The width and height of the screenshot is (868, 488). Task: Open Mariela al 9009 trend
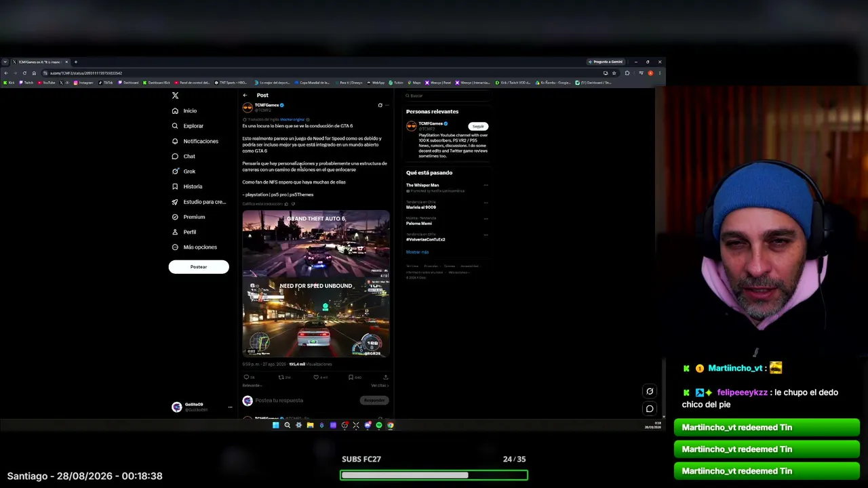(x=421, y=207)
